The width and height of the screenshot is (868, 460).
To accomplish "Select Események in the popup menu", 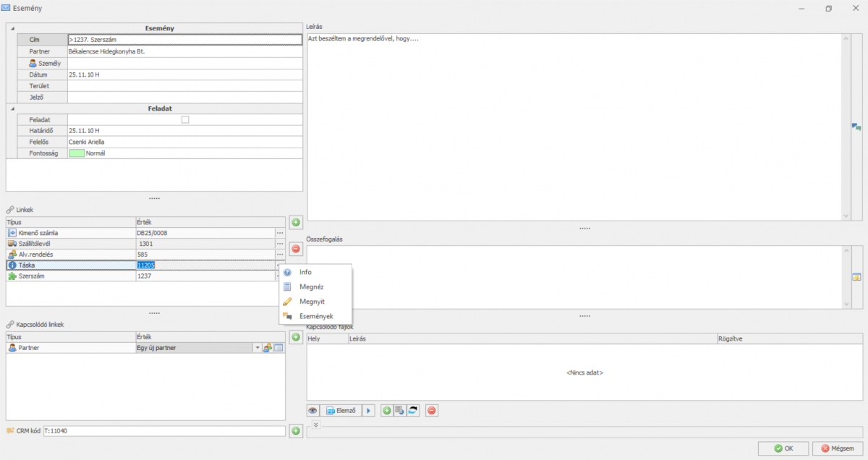I will [x=315, y=316].
